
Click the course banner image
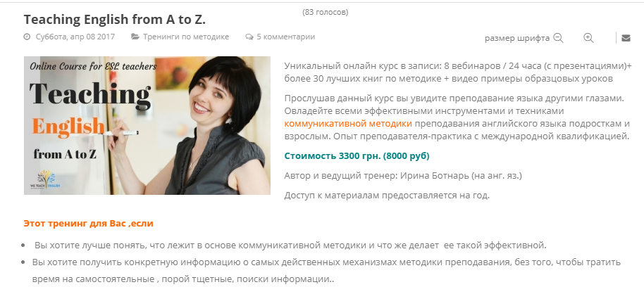tap(147, 125)
